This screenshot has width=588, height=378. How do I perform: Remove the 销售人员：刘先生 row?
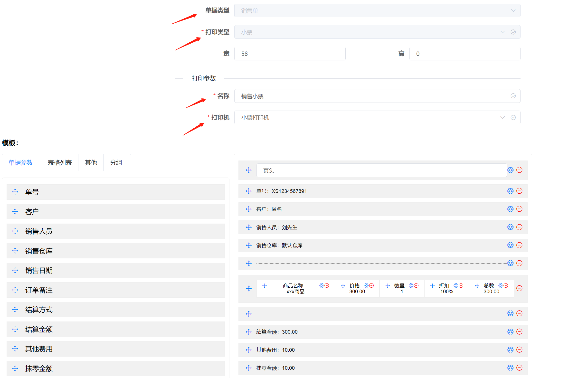(x=519, y=227)
